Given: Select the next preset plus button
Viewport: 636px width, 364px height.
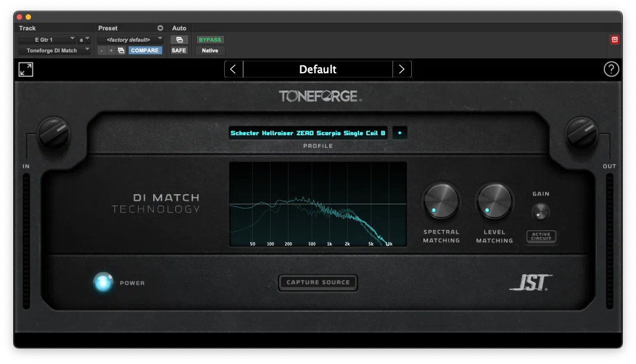Looking at the screenshot, I should coord(111,50).
